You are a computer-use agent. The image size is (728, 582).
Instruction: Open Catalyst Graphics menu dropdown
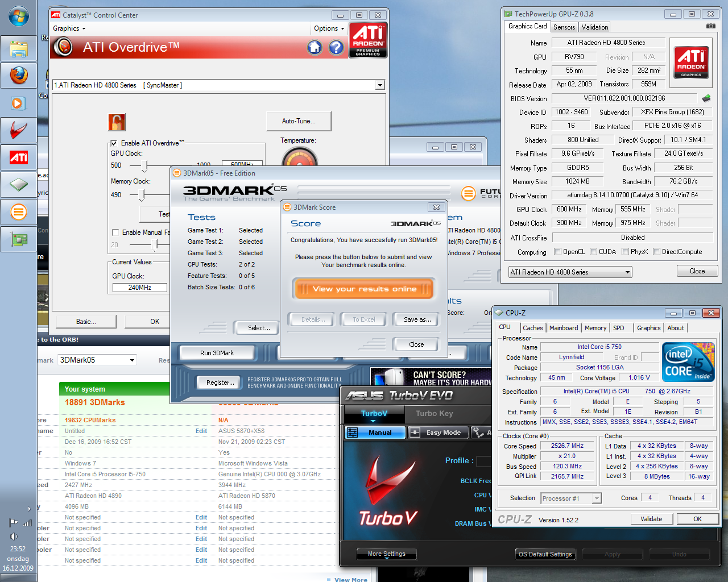click(69, 28)
